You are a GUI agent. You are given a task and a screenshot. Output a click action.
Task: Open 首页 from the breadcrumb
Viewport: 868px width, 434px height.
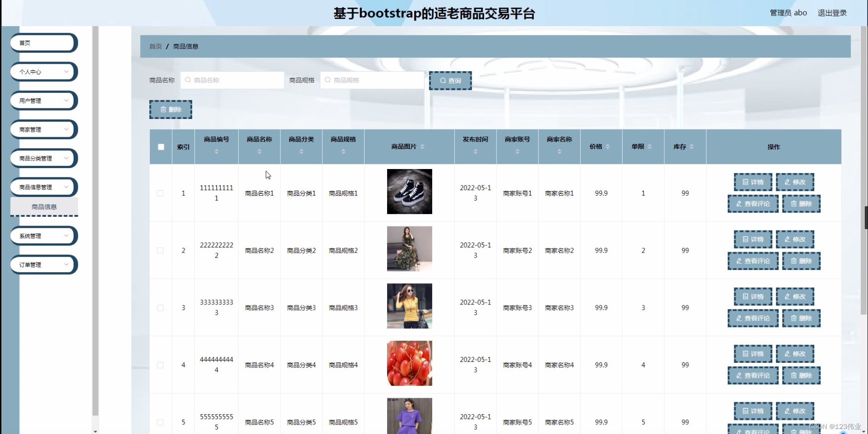click(155, 46)
